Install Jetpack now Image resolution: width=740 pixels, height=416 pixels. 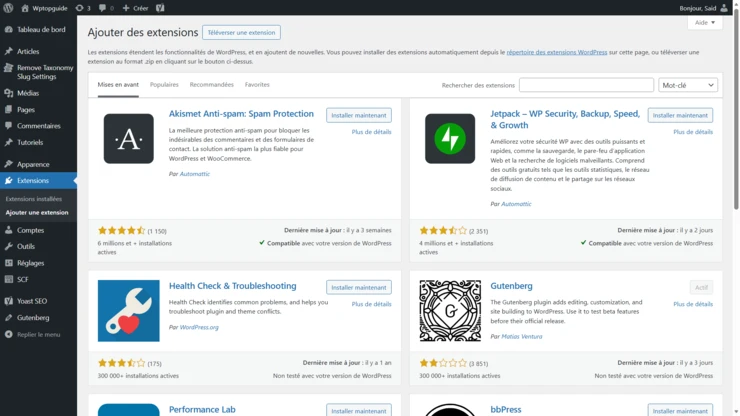(680, 115)
